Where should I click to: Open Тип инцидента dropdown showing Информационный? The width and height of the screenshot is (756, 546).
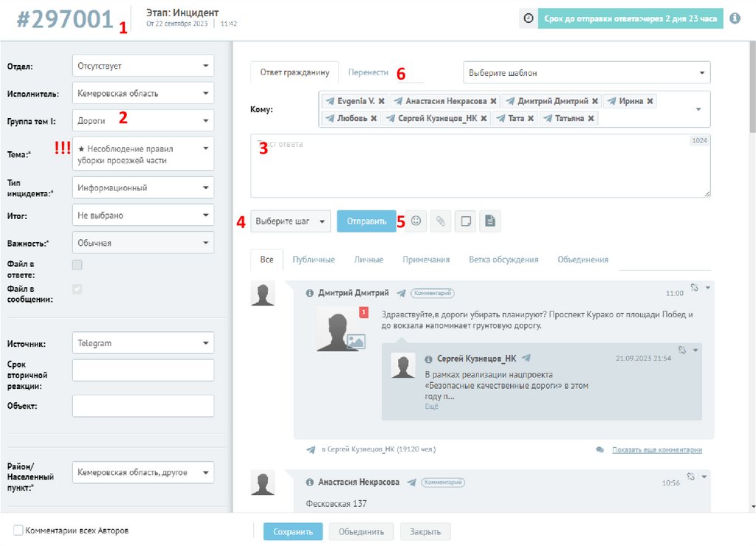[x=143, y=187]
